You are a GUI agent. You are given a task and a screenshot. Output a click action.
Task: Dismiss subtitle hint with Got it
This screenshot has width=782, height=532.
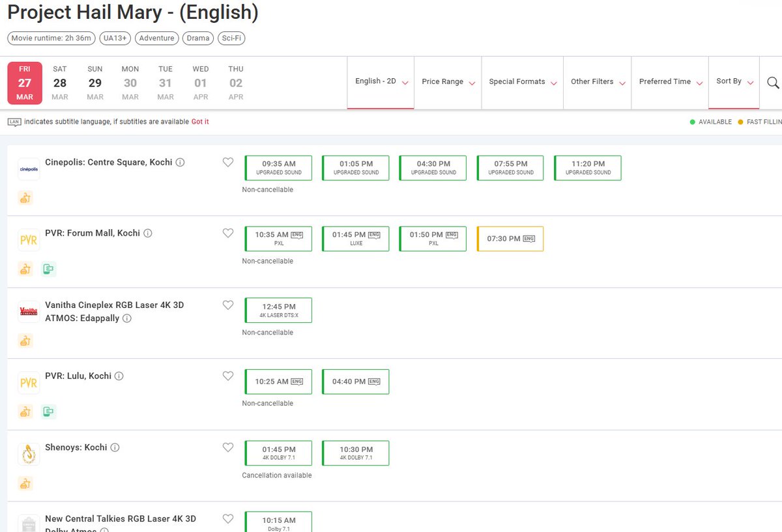pyautogui.click(x=200, y=122)
